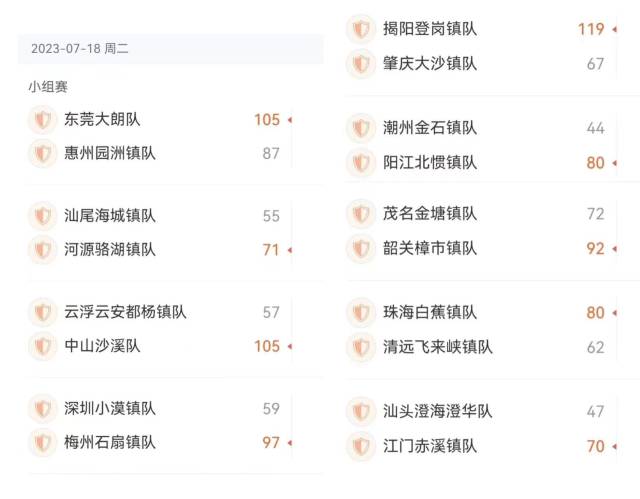Viewport: 640px width, 499px height.
Task: Click the shield logo for 阳江北惯镇队
Action: [361, 162]
